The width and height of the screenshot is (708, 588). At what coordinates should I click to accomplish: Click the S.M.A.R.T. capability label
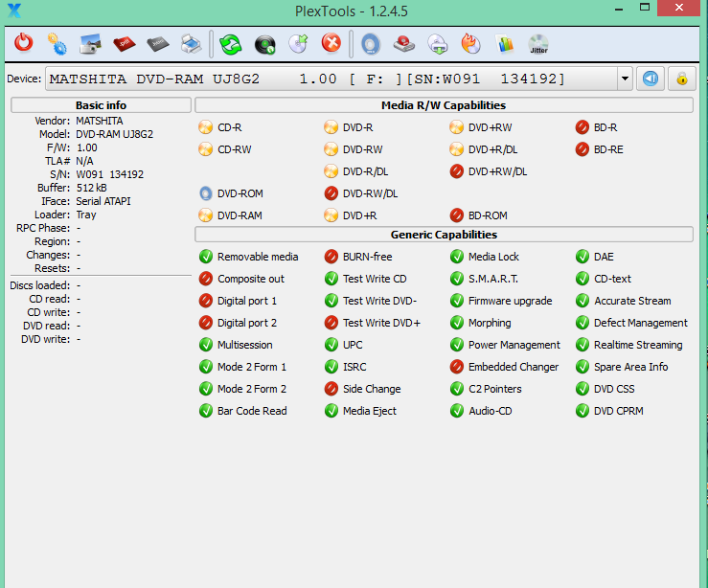493,279
